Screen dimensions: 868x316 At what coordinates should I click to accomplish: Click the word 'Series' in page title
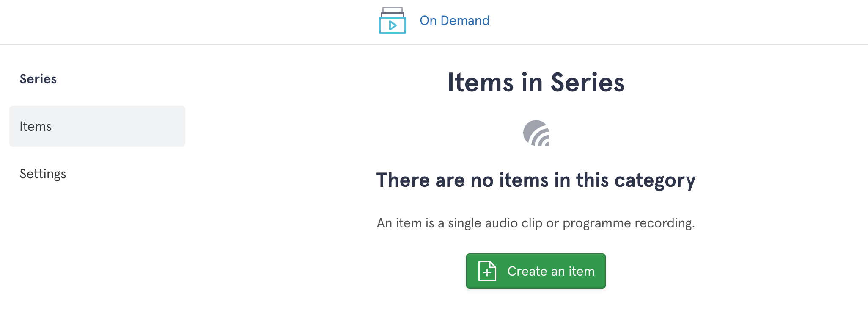coord(588,82)
